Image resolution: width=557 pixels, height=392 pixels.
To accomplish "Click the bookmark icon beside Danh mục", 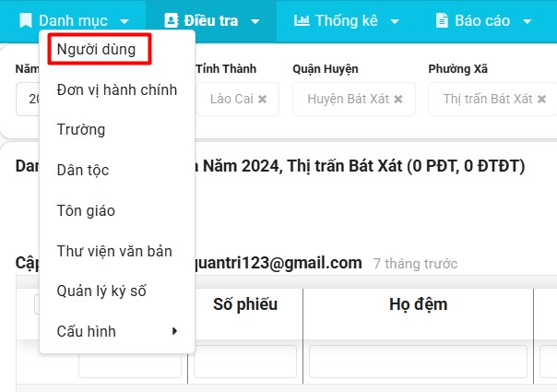I will 26,20.
